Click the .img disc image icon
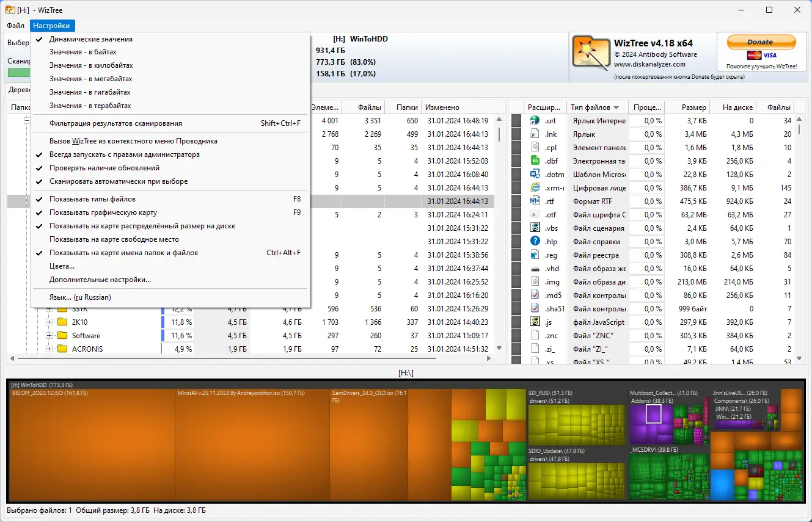 tap(535, 282)
